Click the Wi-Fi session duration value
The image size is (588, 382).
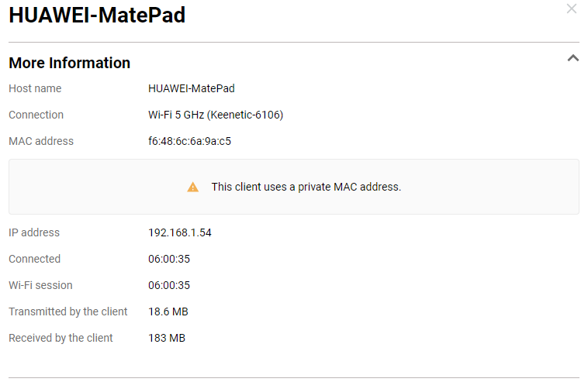tap(169, 285)
